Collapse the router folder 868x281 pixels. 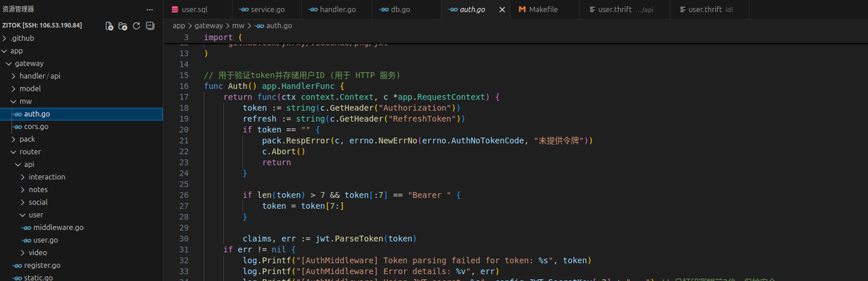81,152
